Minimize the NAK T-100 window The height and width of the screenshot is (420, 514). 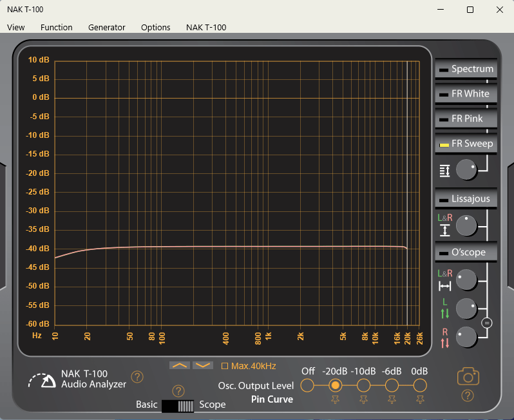pyautogui.click(x=441, y=10)
